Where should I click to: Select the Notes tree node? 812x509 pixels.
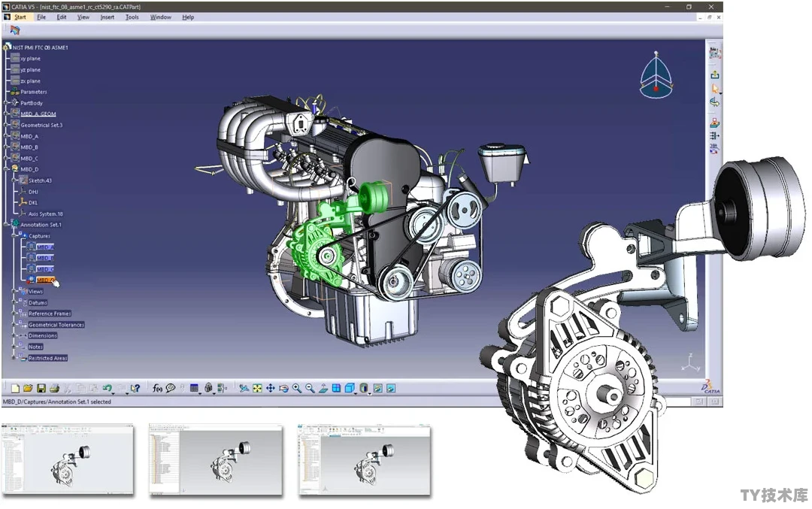36,347
